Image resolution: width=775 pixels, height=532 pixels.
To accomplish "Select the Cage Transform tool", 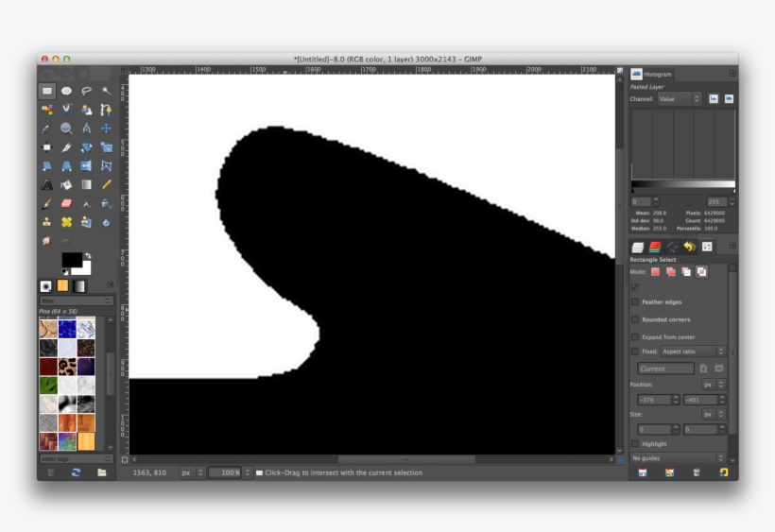I will [x=106, y=166].
